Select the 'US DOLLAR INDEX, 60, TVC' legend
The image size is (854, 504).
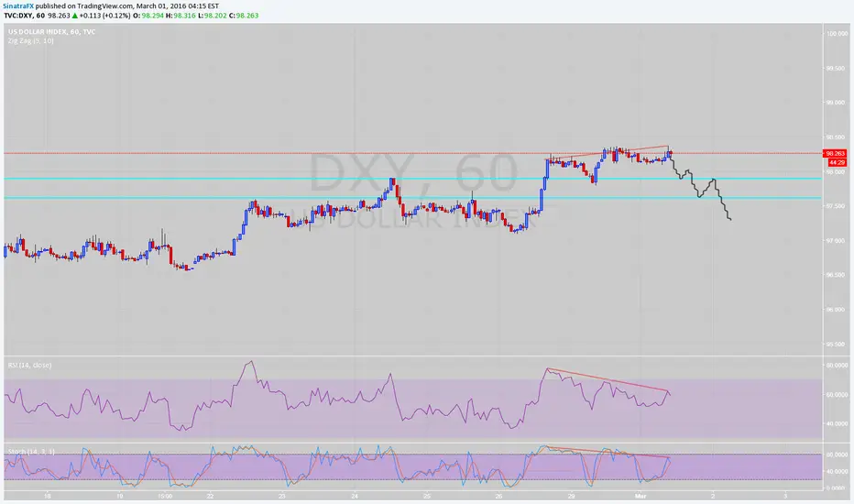click(x=51, y=31)
